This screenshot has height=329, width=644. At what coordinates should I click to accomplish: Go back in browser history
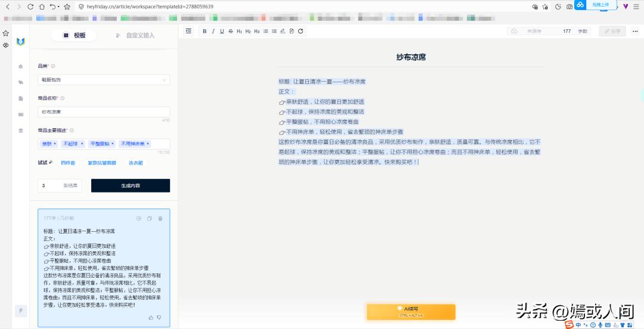tap(7, 7)
